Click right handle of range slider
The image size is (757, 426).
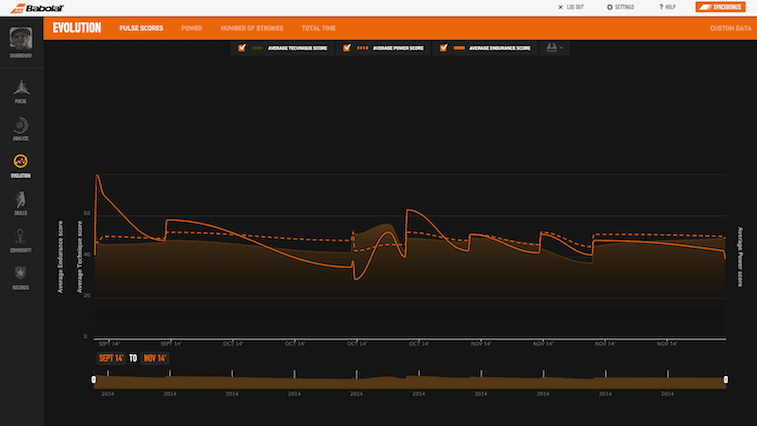point(726,380)
